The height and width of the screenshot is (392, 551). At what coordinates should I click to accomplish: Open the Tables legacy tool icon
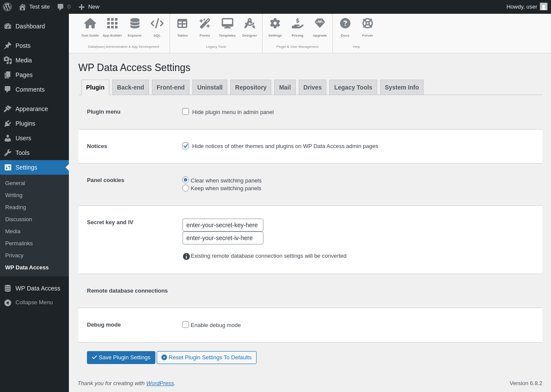(183, 23)
